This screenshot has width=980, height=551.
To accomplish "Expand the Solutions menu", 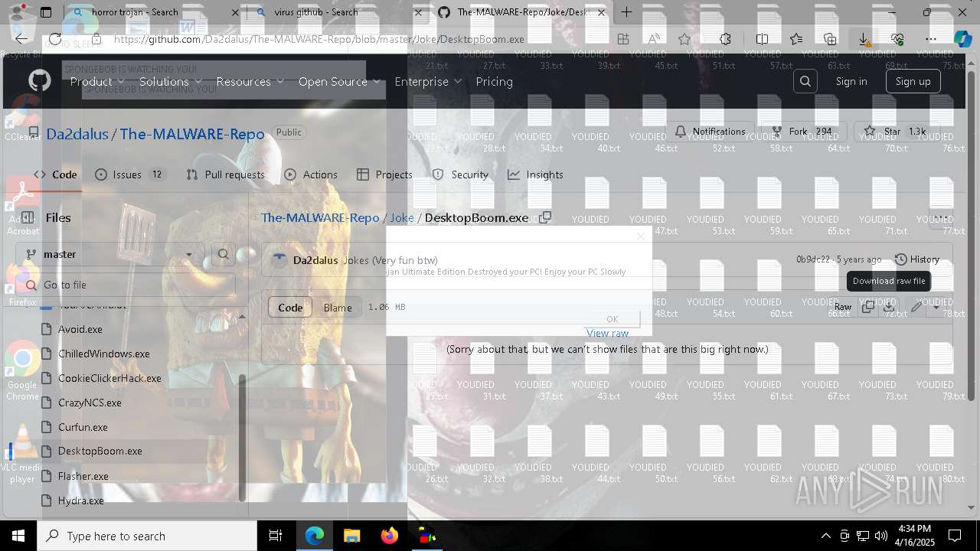I will [171, 81].
